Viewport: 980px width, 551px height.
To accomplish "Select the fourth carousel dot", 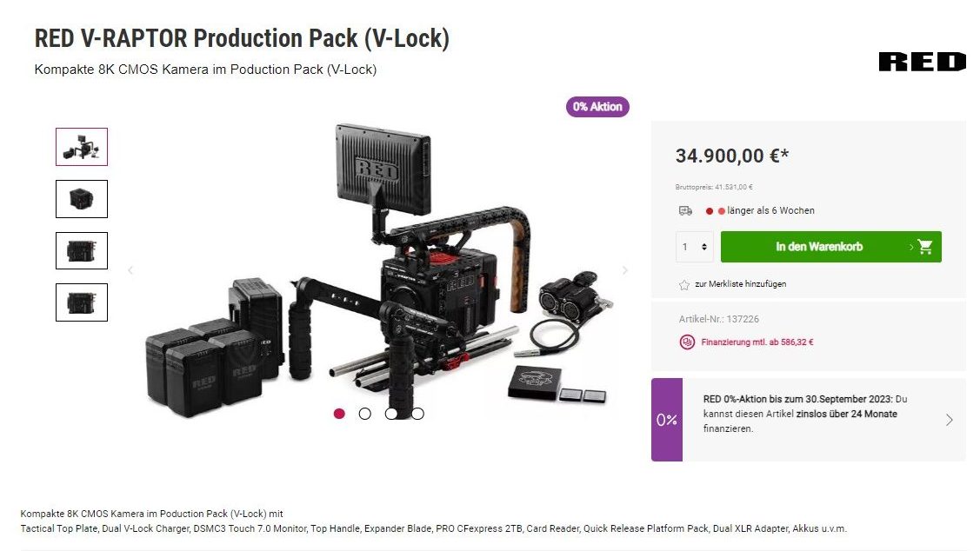I will (417, 414).
